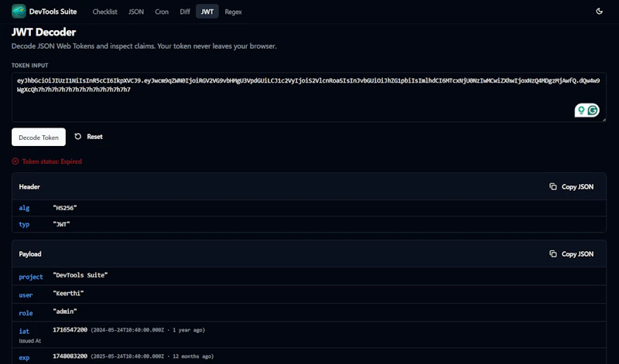Click the typ key label
The height and width of the screenshot is (364, 619).
[x=24, y=224]
